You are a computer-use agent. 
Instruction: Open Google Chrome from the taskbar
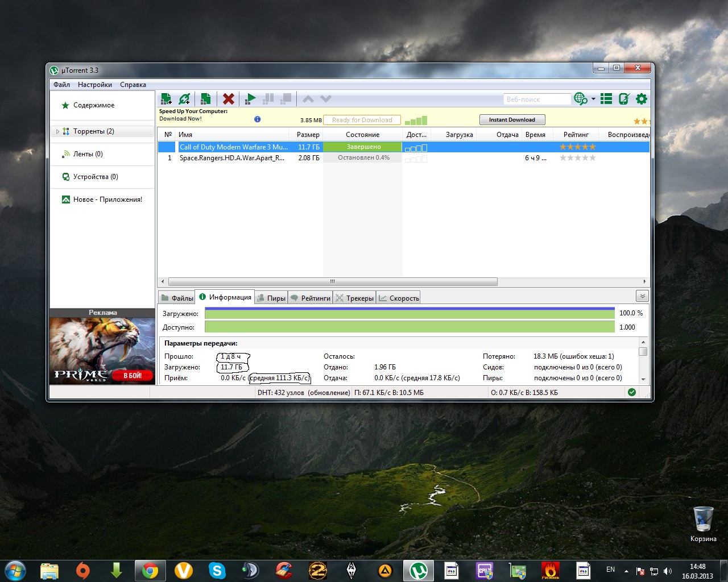point(150,570)
